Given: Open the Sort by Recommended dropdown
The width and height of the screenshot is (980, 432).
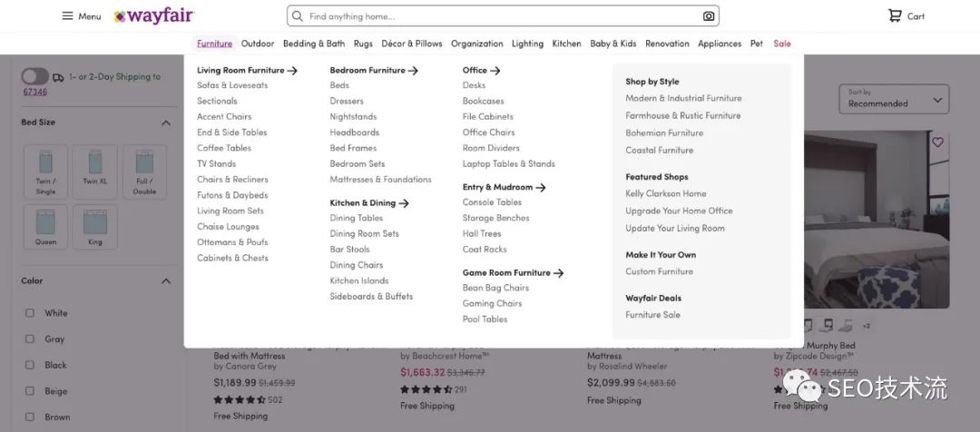Looking at the screenshot, I should pos(896,99).
